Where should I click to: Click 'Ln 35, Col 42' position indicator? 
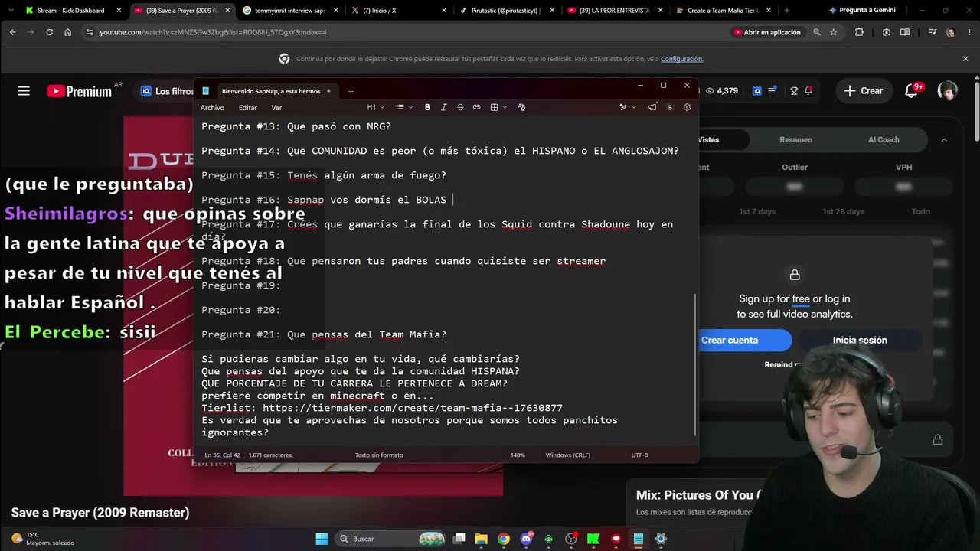click(222, 455)
